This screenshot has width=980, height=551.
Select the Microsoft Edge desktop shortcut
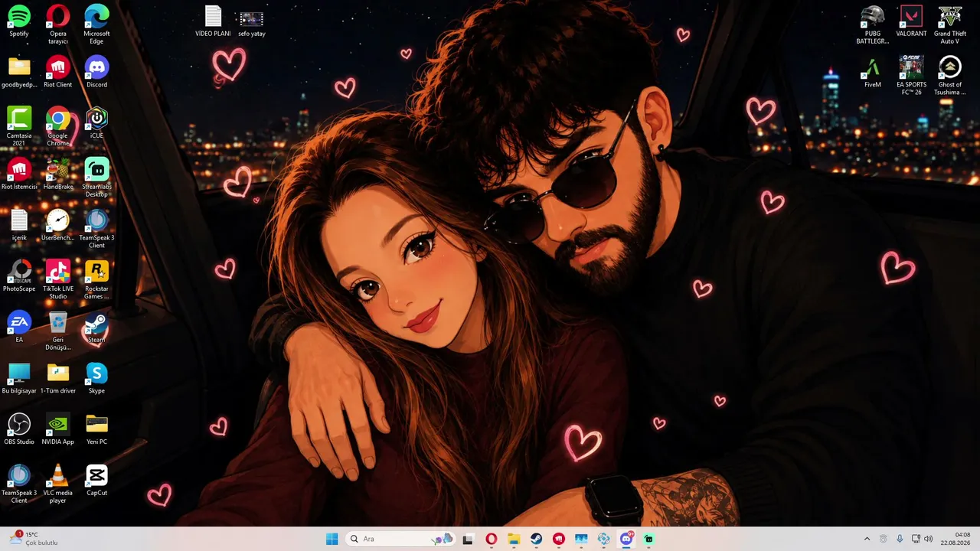[96, 24]
